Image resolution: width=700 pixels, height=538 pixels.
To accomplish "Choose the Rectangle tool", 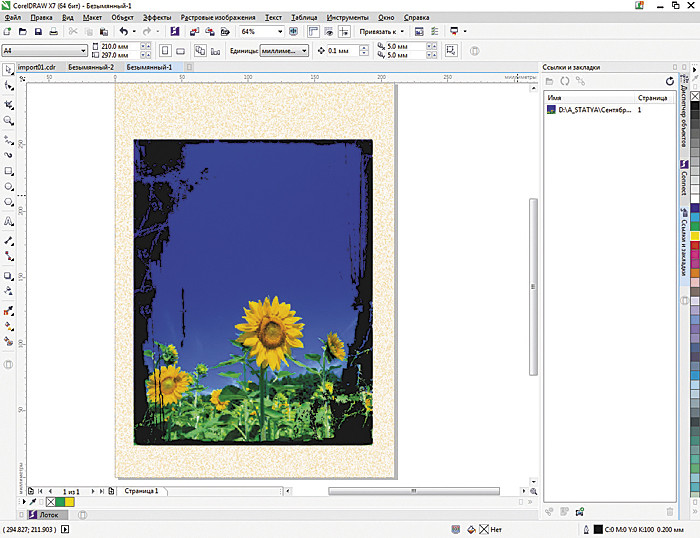I will pos(9,170).
